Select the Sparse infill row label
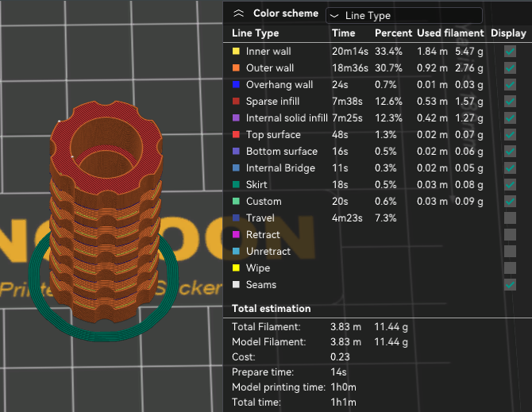 coord(272,101)
